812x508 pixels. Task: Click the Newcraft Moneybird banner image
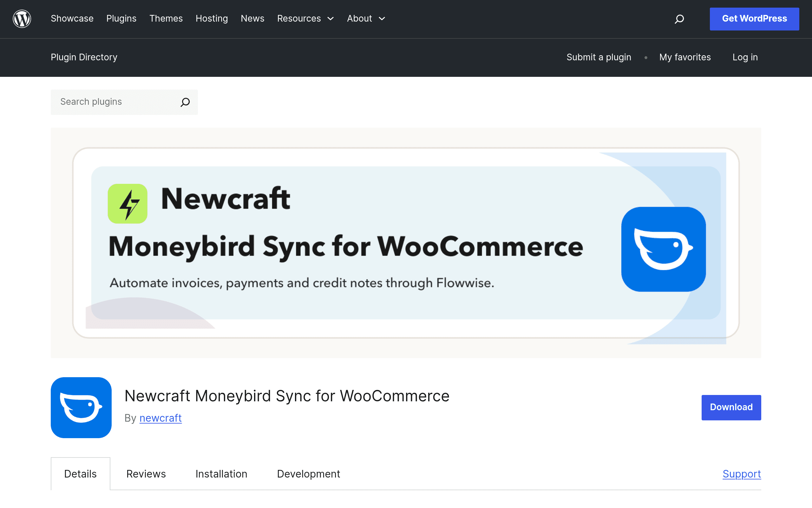click(406, 243)
